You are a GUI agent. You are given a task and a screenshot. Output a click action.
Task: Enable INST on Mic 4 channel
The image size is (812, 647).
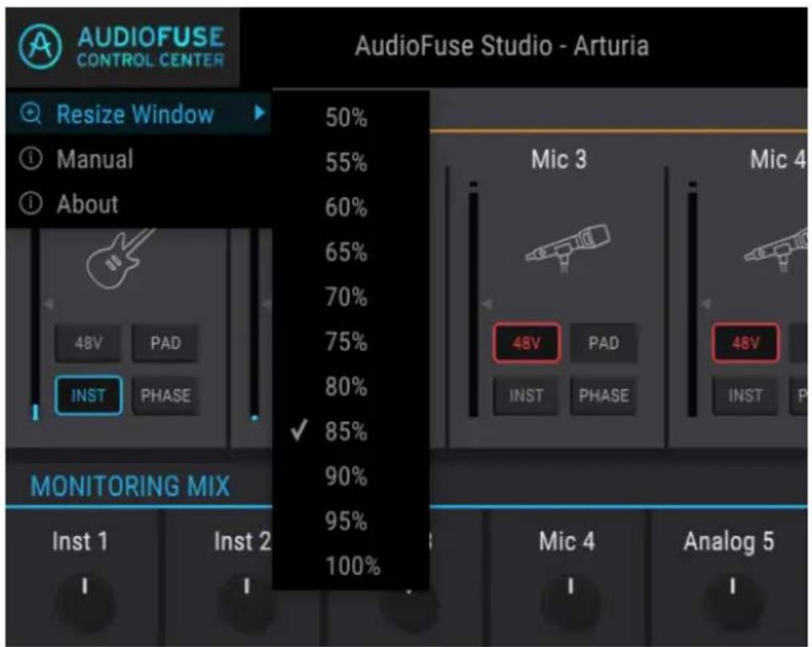[x=745, y=396]
